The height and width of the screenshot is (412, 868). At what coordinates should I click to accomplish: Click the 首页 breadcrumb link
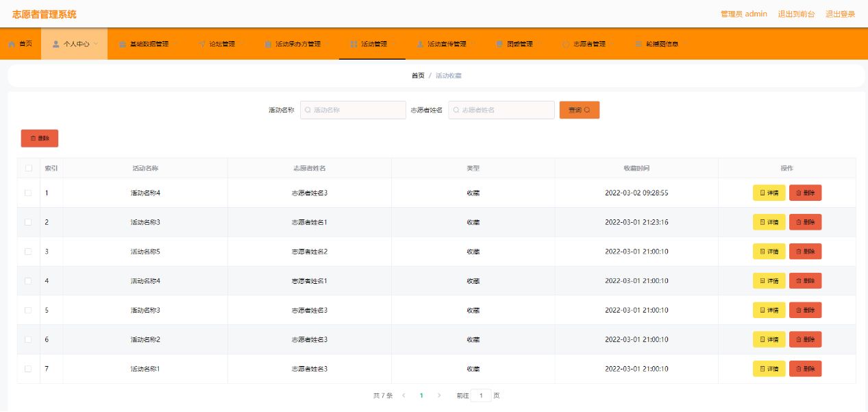coord(418,75)
